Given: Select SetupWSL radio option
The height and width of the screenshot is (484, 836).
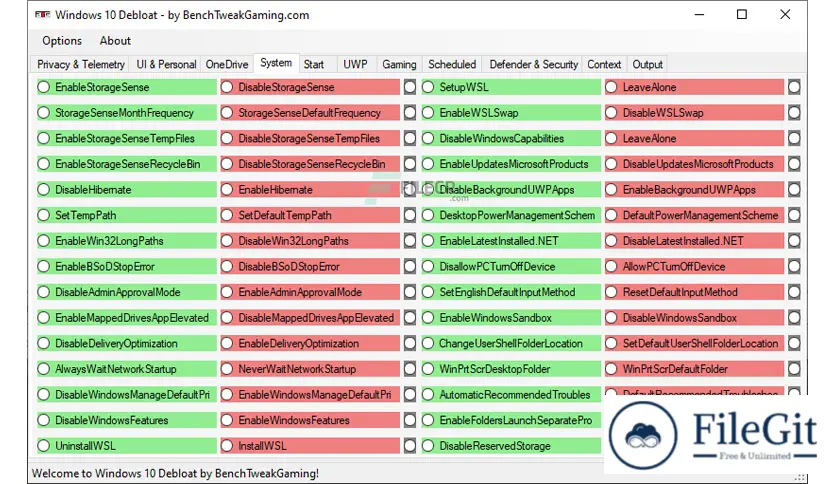Looking at the screenshot, I should 511,87.
